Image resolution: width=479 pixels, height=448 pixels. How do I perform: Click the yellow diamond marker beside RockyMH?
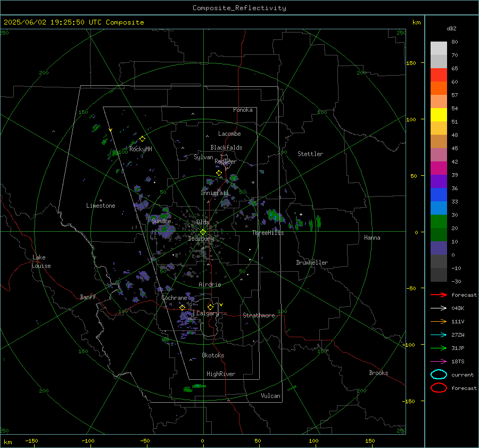pyautogui.click(x=142, y=139)
